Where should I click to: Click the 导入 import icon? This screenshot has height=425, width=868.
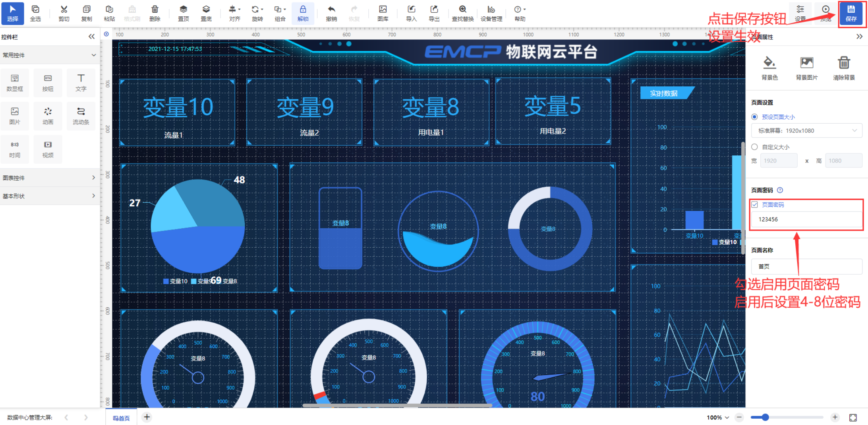(x=411, y=13)
